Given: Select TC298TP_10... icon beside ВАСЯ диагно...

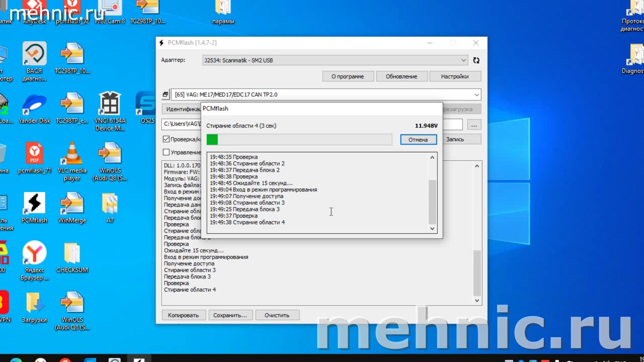Looking at the screenshot, I should (72, 58).
